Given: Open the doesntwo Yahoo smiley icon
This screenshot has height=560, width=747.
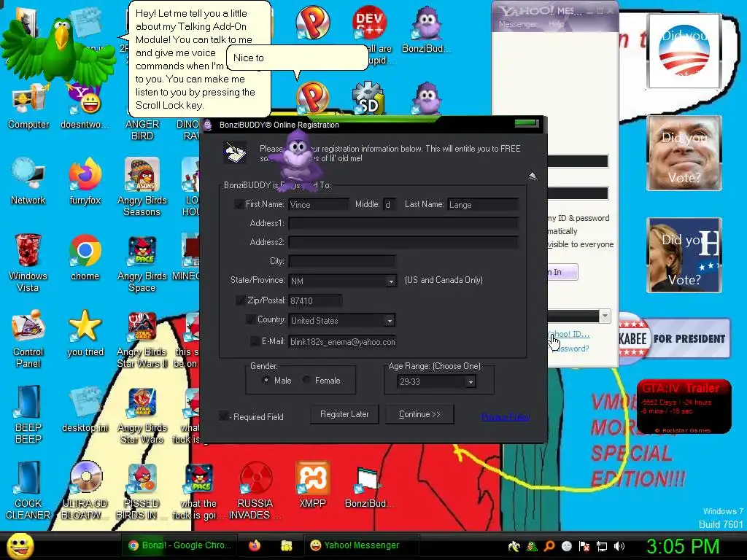Looking at the screenshot, I should click(x=85, y=106).
